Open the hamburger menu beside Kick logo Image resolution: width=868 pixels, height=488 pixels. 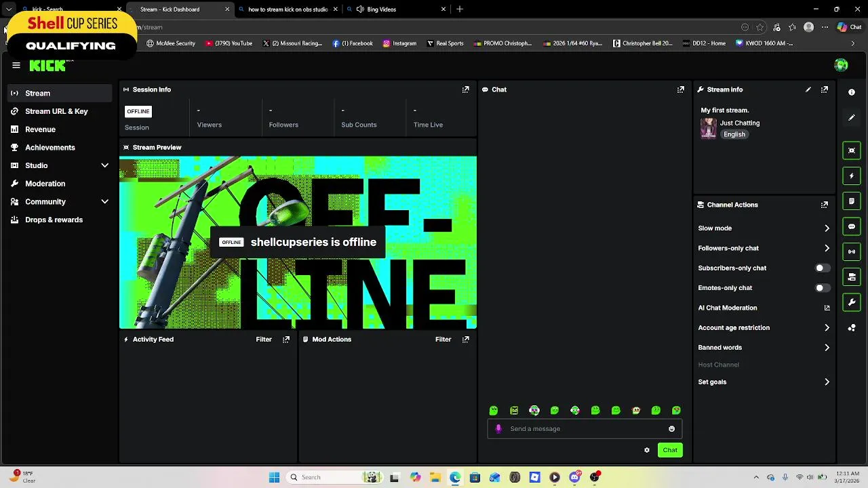[x=16, y=65]
